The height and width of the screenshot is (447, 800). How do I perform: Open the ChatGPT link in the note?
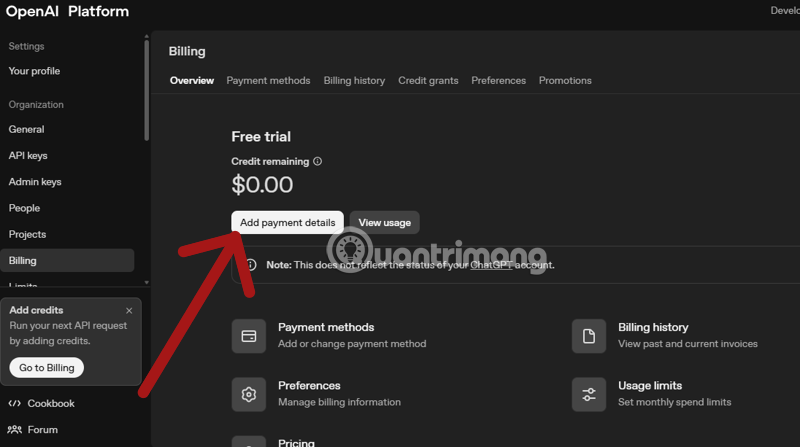(x=491, y=265)
